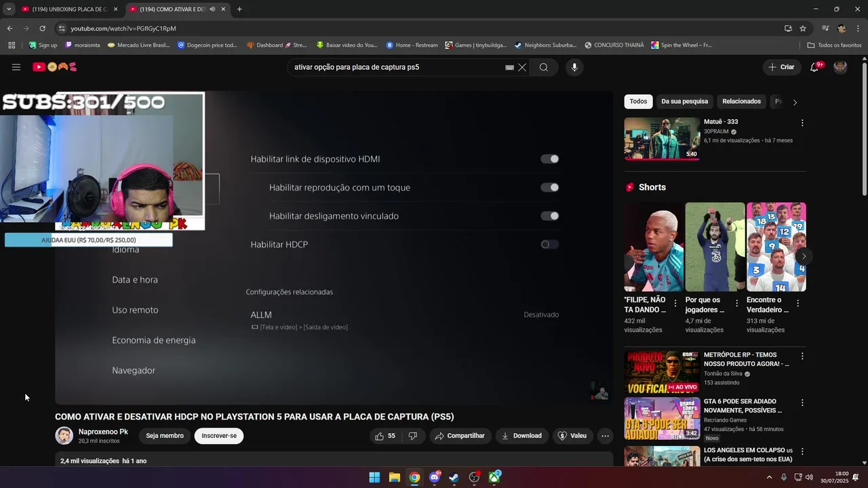Viewport: 868px width, 488px height.
Task: Open the METRÓPOLE RP live thumbnail
Action: tap(662, 371)
